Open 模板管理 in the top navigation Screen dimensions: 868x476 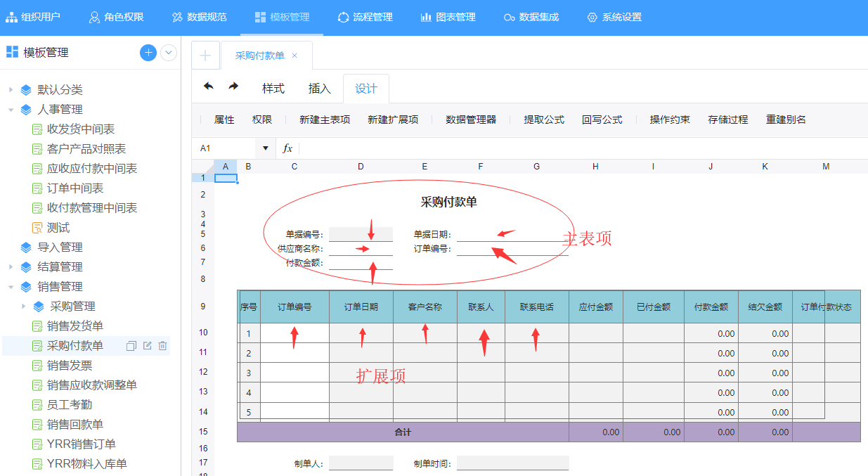282,17
